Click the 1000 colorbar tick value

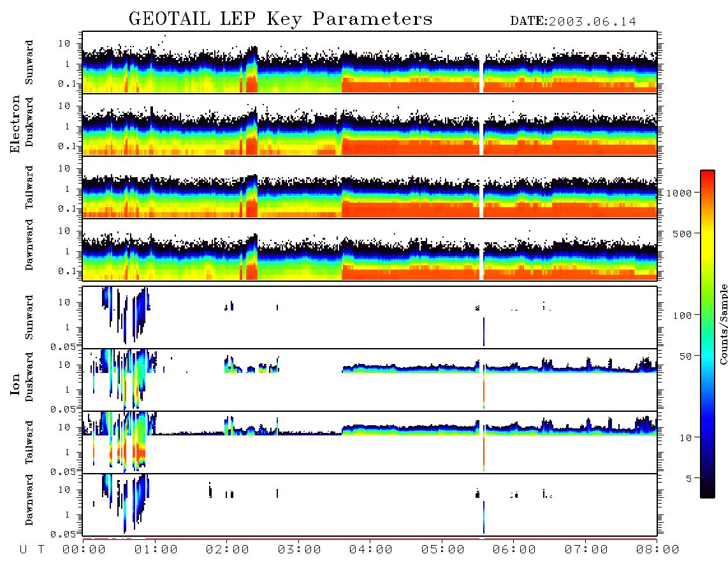click(x=680, y=193)
